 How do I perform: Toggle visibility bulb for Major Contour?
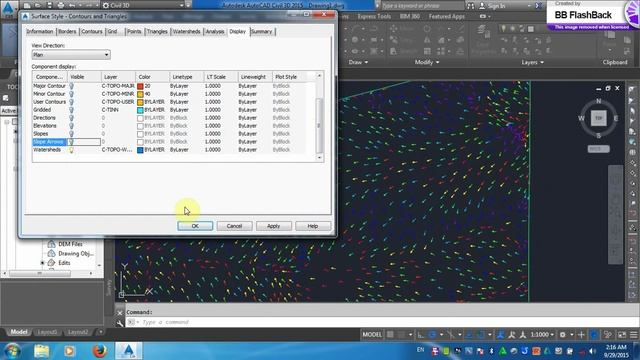(x=71, y=86)
